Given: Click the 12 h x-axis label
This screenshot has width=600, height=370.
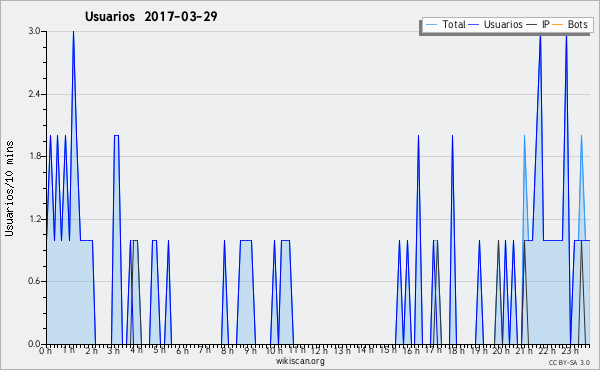Looking at the screenshot, I should click(x=318, y=351).
